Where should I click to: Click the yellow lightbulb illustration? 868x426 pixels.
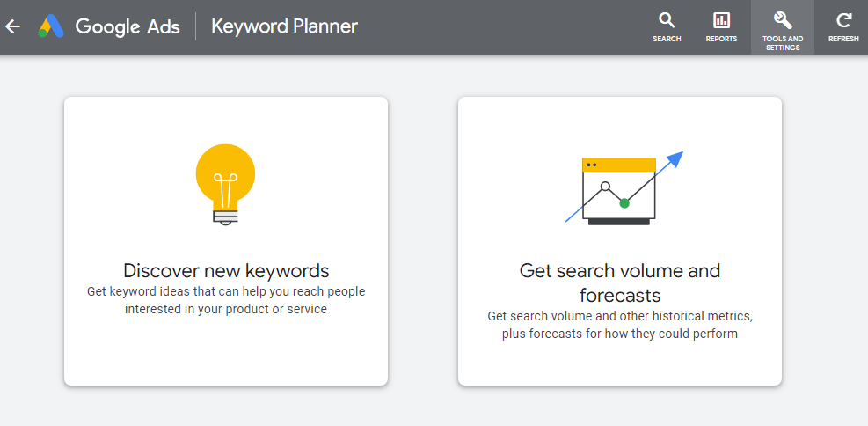(x=225, y=183)
